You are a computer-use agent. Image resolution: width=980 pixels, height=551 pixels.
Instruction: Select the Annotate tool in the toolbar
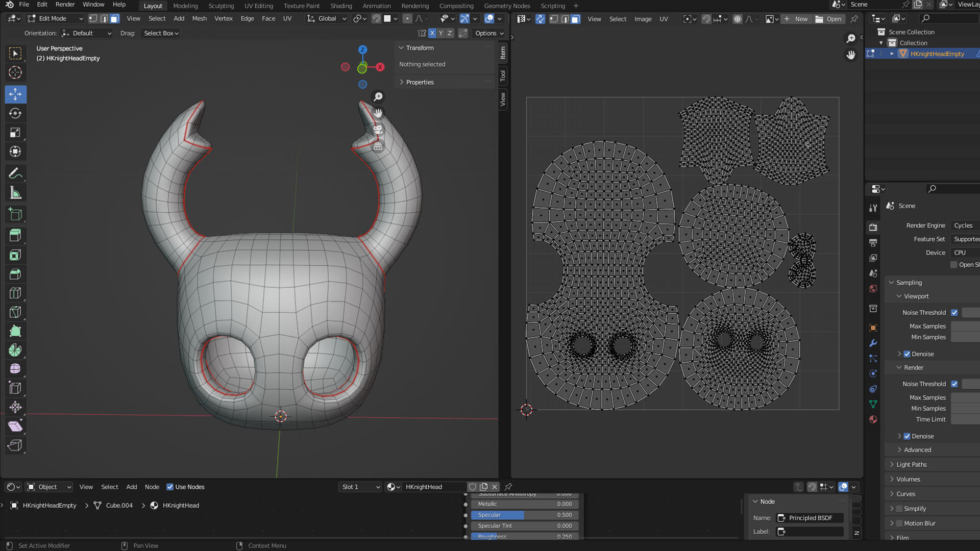click(15, 173)
